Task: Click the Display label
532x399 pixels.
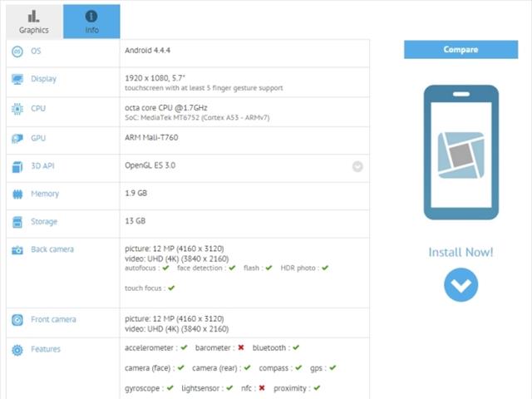Action: (x=43, y=79)
